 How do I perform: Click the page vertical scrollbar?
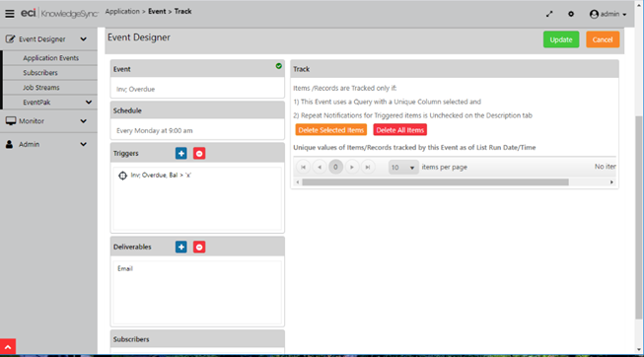click(638, 218)
